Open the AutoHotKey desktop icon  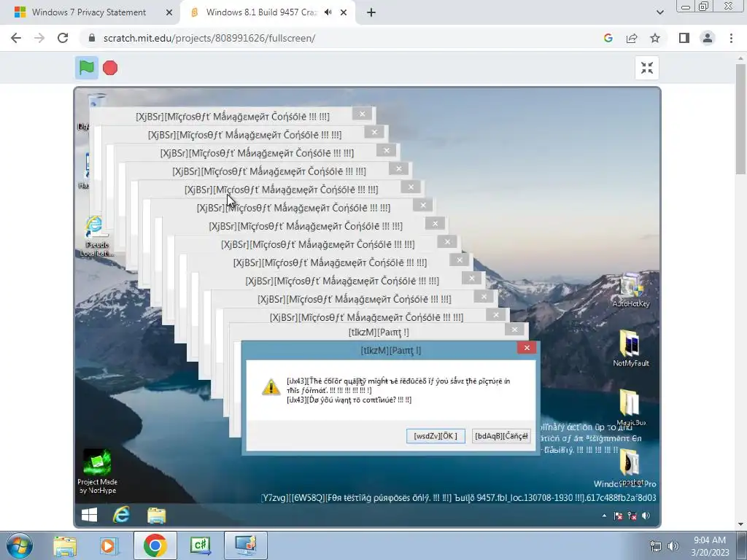(x=631, y=290)
